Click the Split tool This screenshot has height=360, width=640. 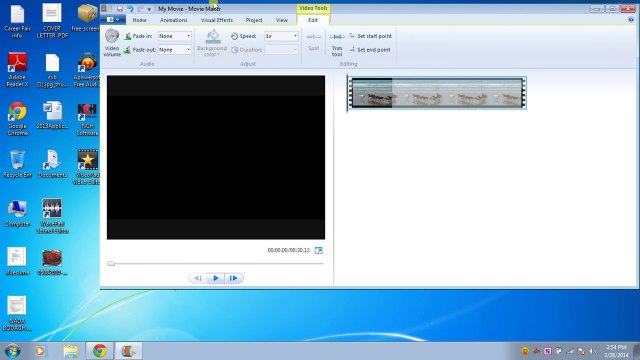[x=313, y=42]
